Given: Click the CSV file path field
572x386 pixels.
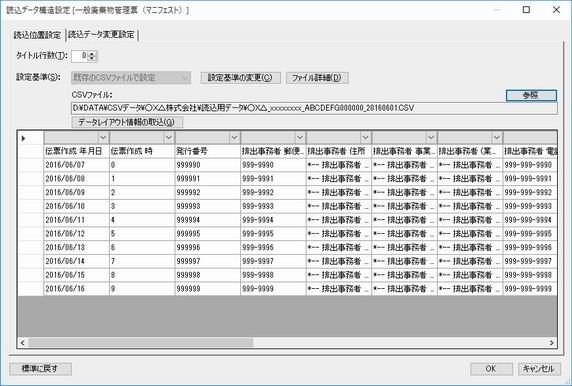Looking at the screenshot, I should 314,108.
